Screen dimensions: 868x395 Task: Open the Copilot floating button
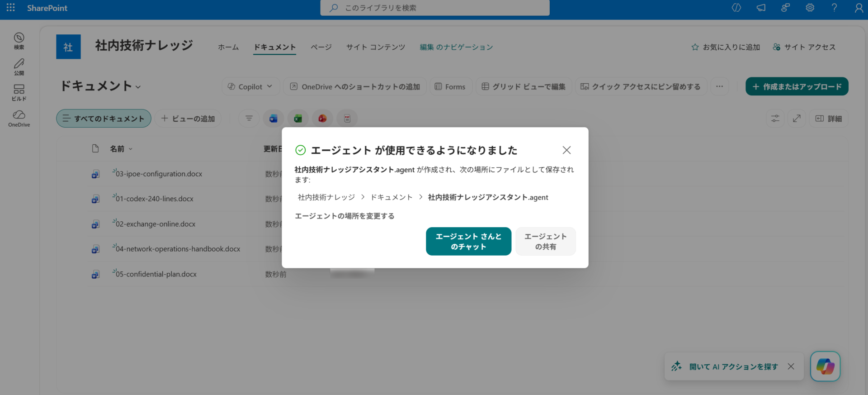click(825, 366)
